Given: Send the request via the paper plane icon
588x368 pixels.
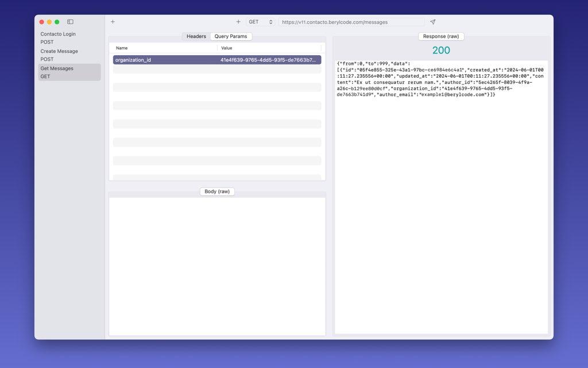Looking at the screenshot, I should click(432, 21).
